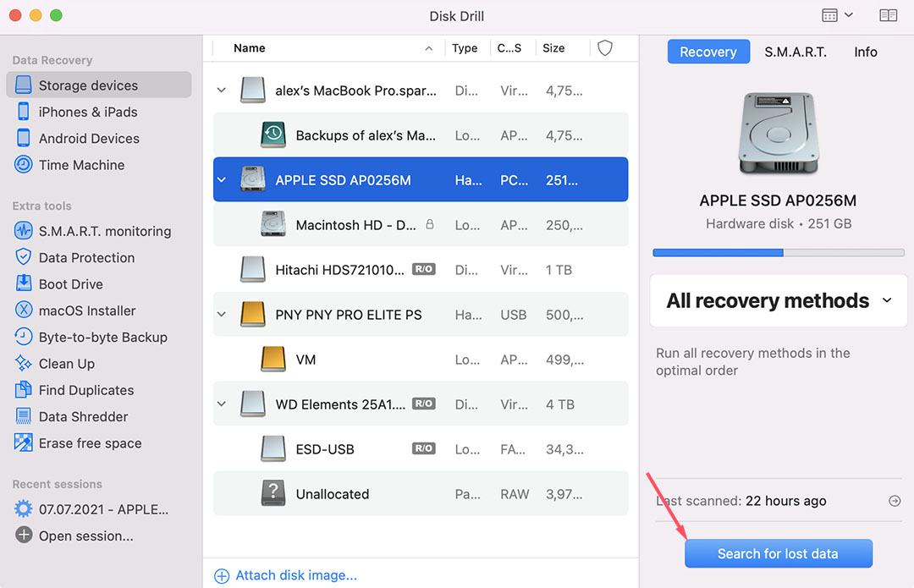Collapse the APPLE SSD AP0256M disk tree

tap(222, 180)
